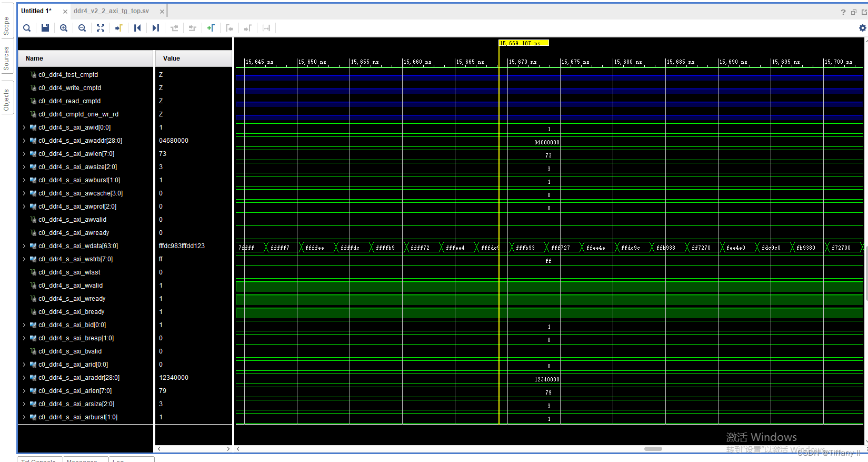Go to next marker

pyautogui.click(x=248, y=28)
